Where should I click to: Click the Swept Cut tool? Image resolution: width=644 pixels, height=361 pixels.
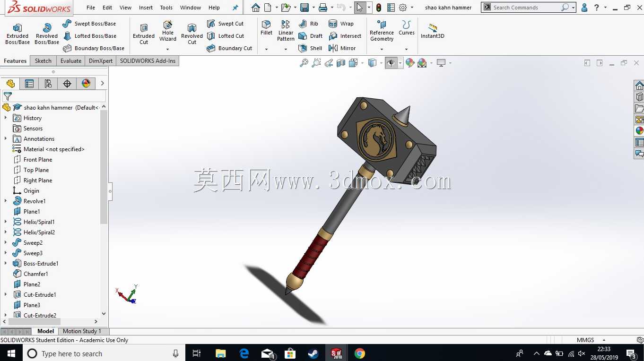(226, 24)
